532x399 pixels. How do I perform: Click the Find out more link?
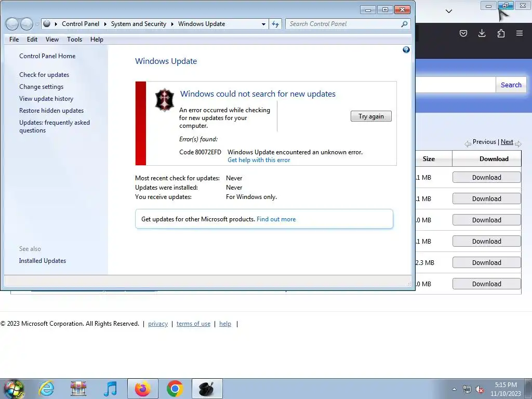pos(276,219)
